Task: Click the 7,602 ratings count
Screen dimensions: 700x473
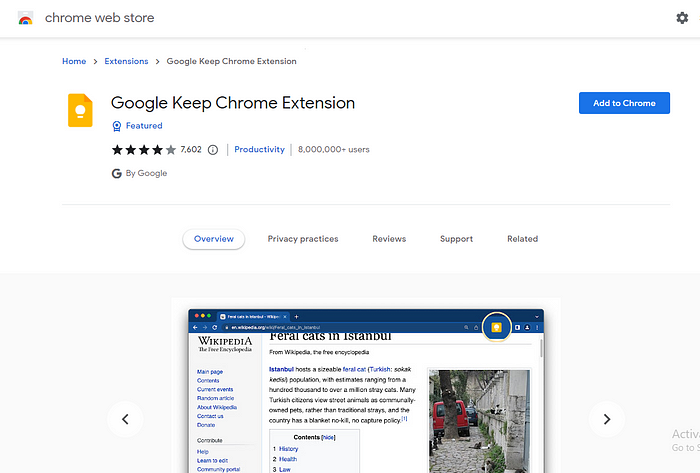Action: [x=191, y=149]
